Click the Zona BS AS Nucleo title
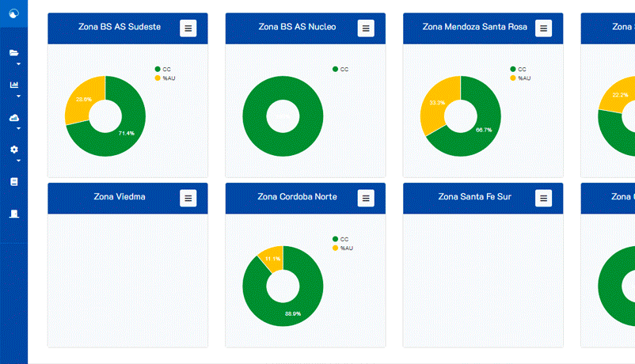Viewport: 635px width, 364px height. click(x=297, y=27)
